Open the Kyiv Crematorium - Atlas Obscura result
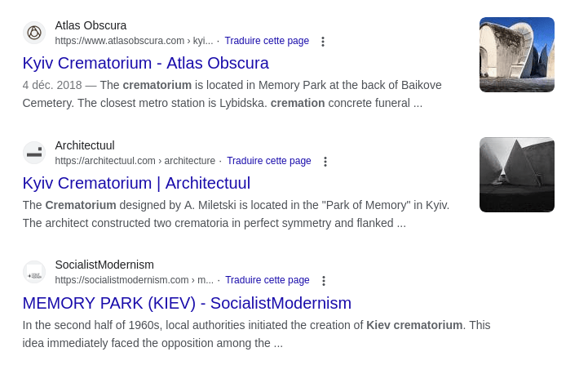This screenshot has height=374, width=588. tap(145, 63)
